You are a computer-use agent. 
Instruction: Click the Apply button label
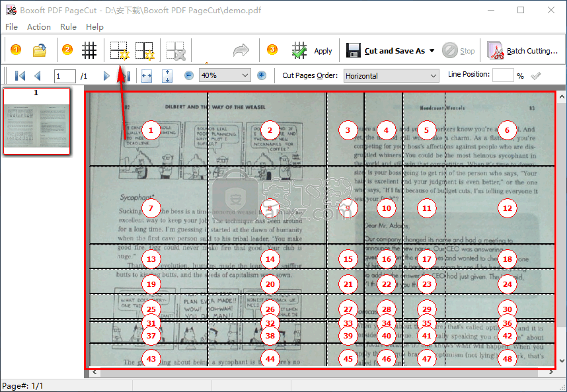pyautogui.click(x=323, y=51)
